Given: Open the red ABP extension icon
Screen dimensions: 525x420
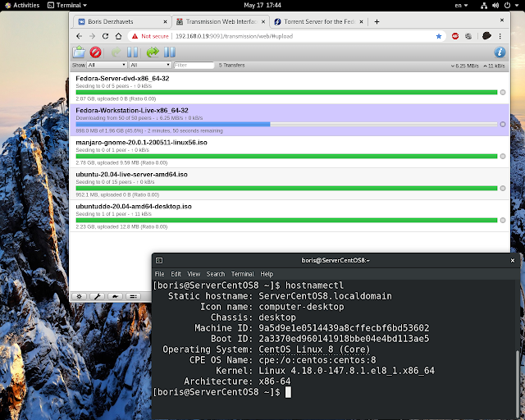Looking at the screenshot, I should (x=455, y=36).
